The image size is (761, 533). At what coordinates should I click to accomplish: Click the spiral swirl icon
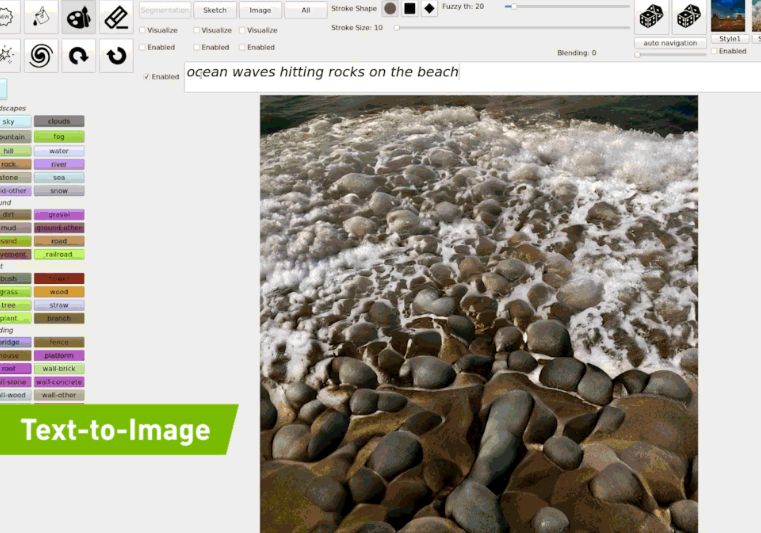coord(41,56)
